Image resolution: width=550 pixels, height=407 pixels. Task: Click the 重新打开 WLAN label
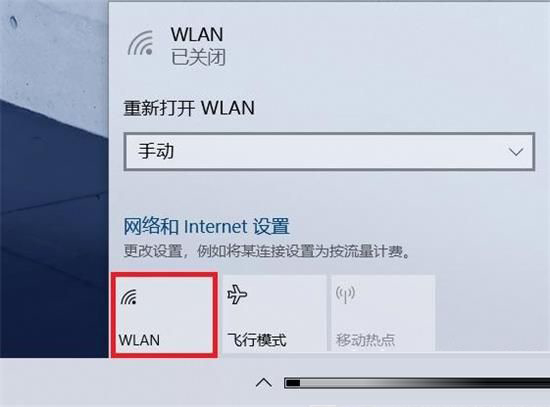(189, 108)
